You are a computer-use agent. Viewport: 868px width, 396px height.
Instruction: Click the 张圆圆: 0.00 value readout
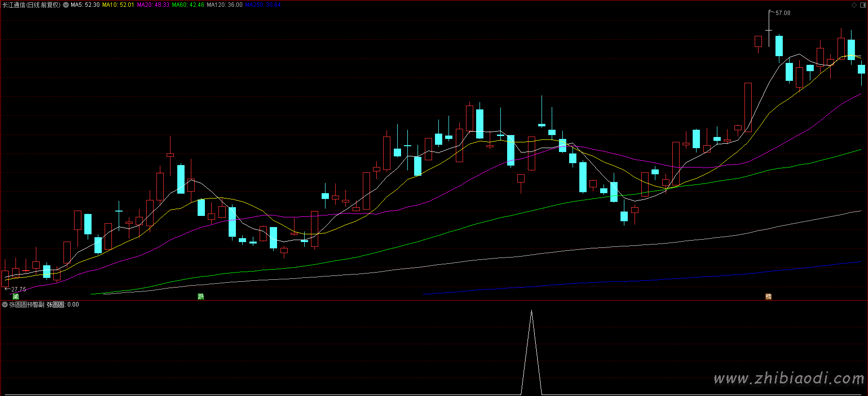tap(62, 305)
